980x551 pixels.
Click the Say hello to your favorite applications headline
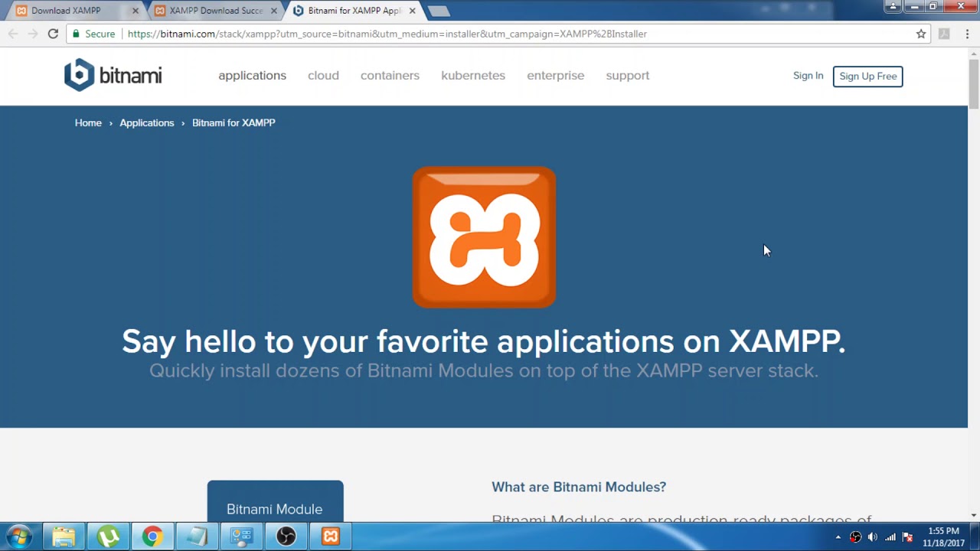pyautogui.click(x=483, y=341)
